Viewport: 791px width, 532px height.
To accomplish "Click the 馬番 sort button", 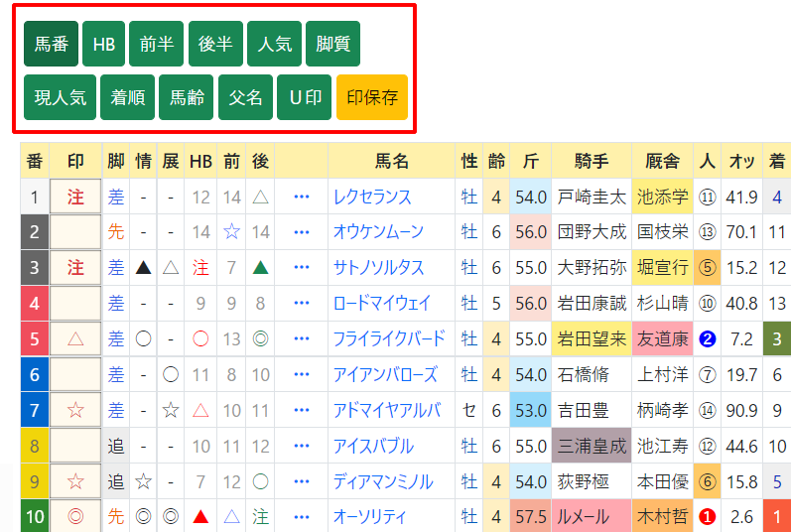I will tap(51, 44).
